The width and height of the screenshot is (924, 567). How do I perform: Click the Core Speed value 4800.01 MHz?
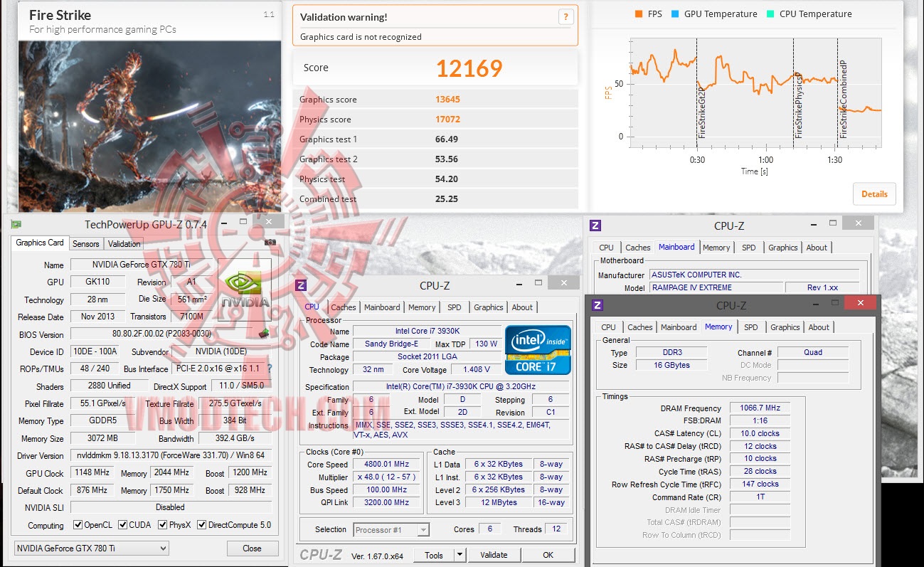click(387, 465)
